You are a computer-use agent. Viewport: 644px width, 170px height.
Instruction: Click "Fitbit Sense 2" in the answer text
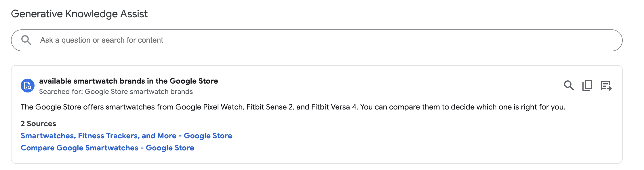pos(270,107)
